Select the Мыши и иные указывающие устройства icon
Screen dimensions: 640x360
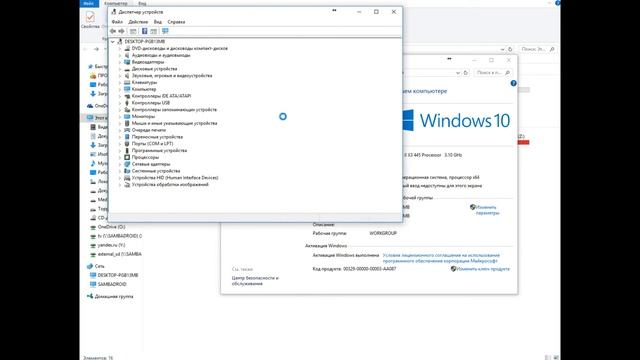(x=127, y=123)
